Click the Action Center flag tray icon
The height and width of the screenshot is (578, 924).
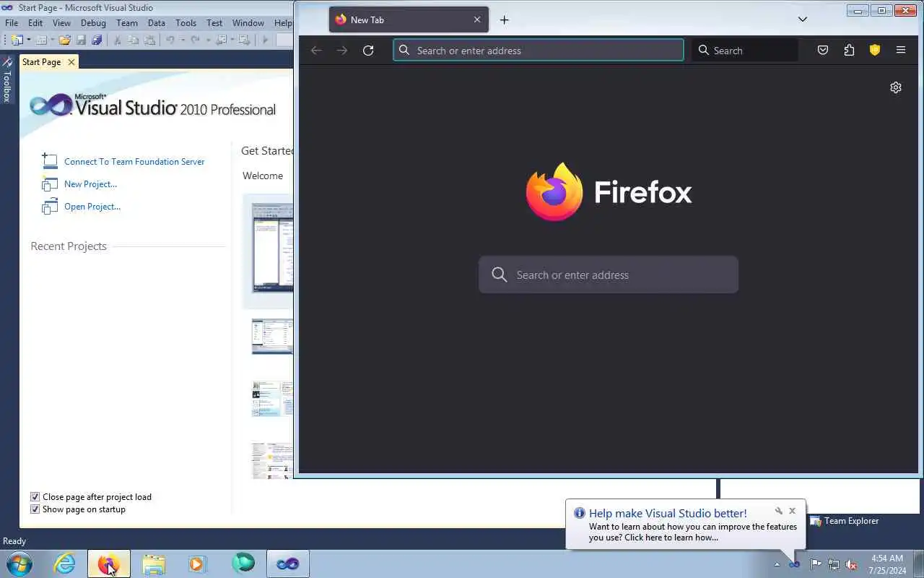(816, 564)
